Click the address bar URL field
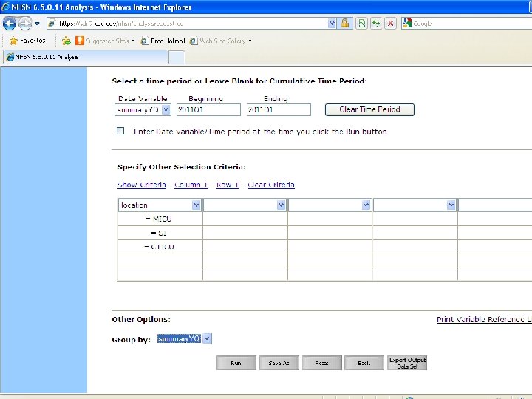Image resolution: width=532 pixels, height=399 pixels. tap(187, 24)
